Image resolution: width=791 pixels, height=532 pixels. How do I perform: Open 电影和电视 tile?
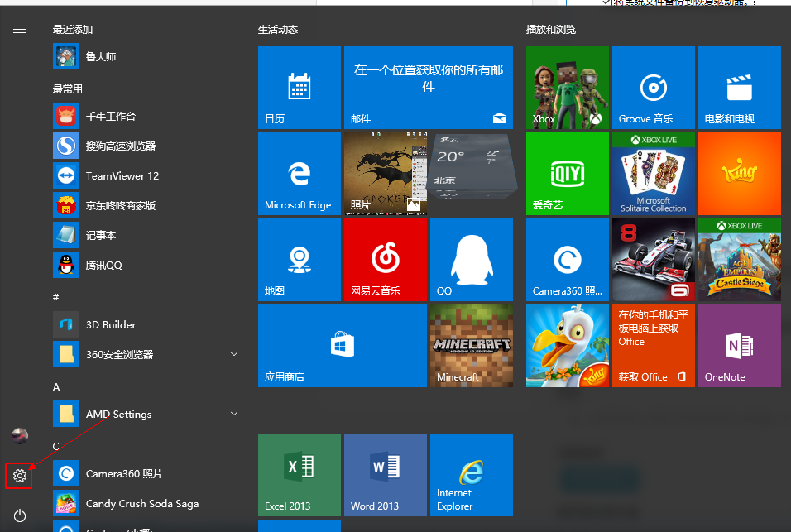740,88
